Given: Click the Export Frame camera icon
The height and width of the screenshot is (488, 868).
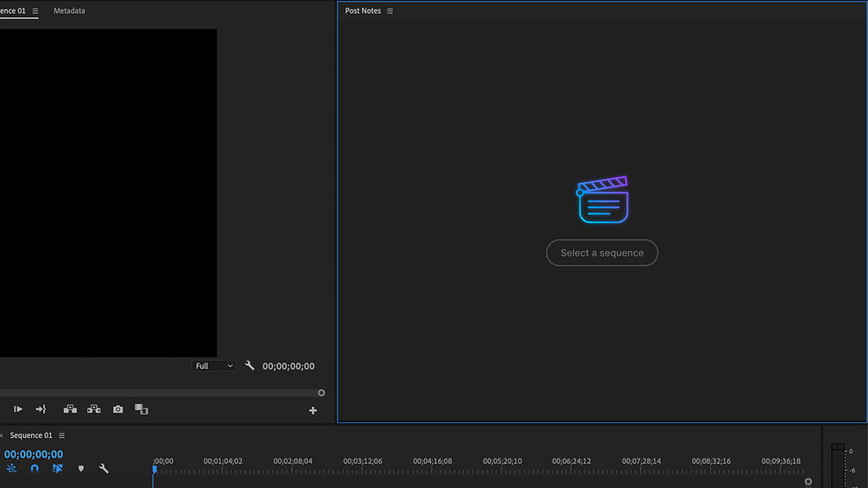Looking at the screenshot, I should click(118, 409).
